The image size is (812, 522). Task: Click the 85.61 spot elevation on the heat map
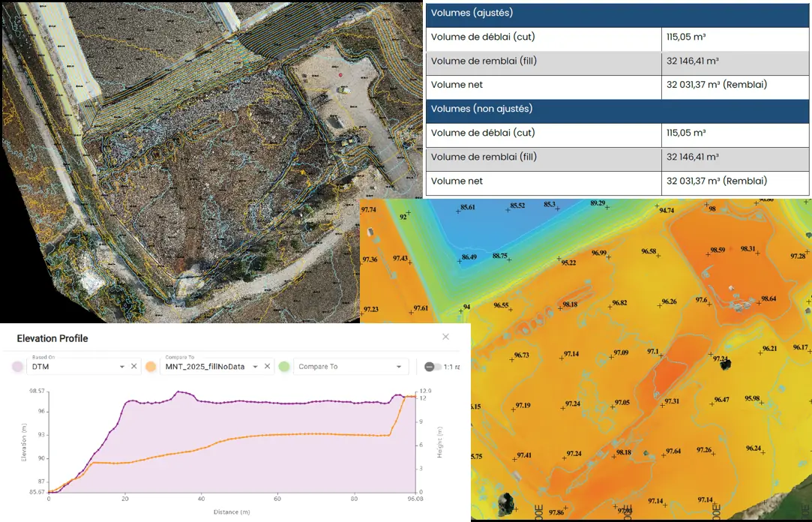[468, 207]
